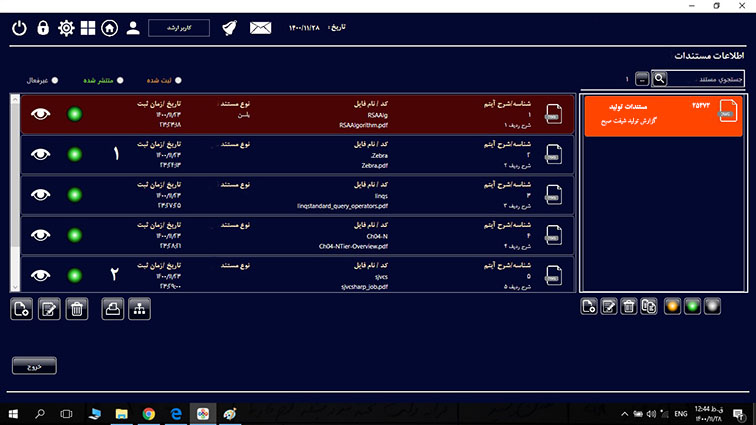The width and height of the screenshot is (756, 425).
Task: Click the 'خروج' exit button
Action: pos(34,366)
